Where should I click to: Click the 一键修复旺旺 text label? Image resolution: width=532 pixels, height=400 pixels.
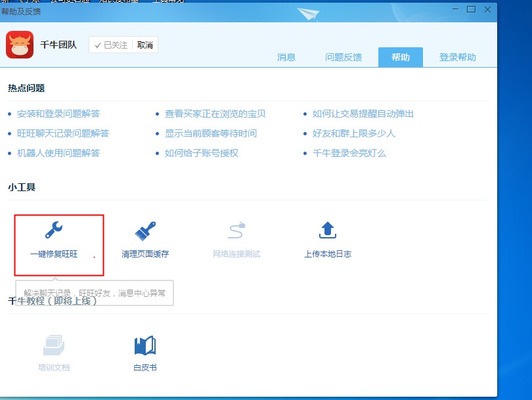54,254
